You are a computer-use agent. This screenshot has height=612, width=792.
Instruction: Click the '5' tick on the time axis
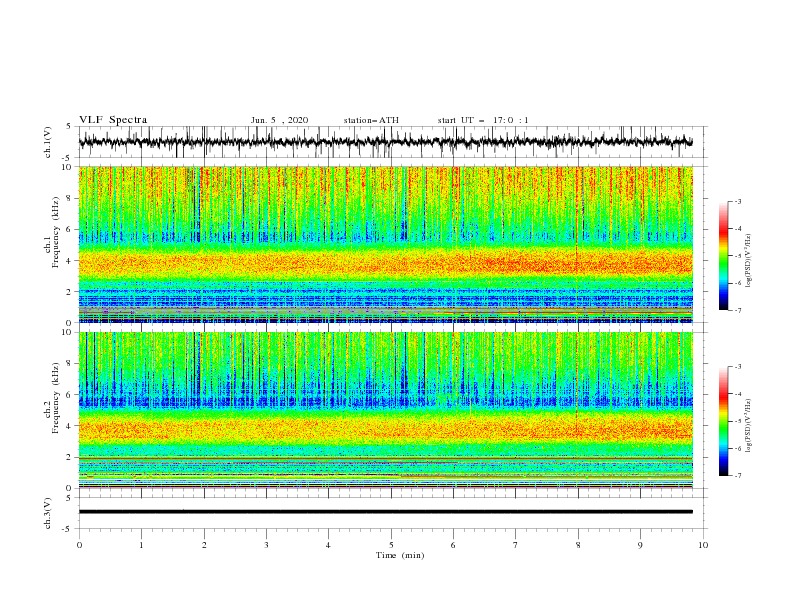(391, 545)
